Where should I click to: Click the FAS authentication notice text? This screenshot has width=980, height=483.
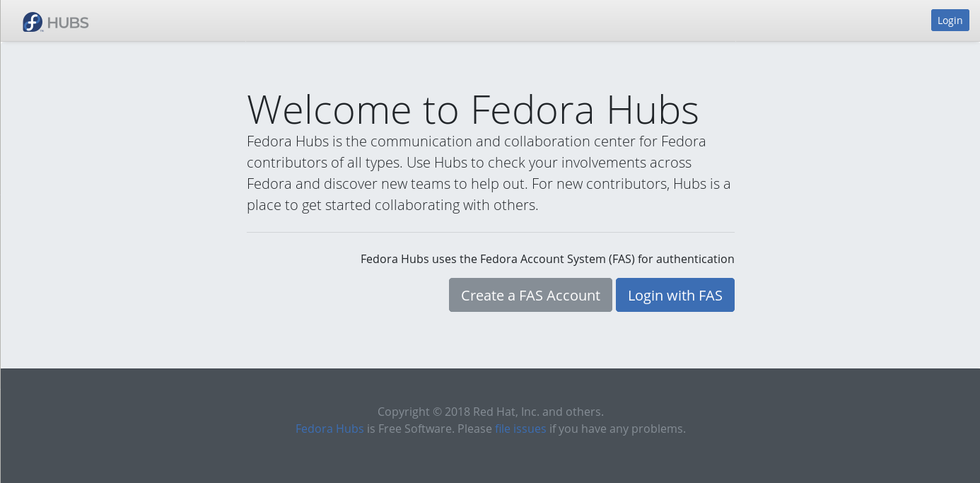(547, 259)
